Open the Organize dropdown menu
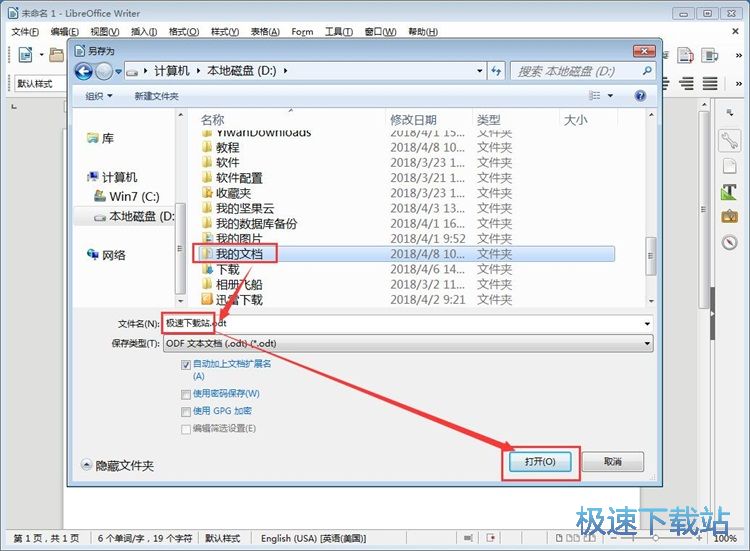 [x=99, y=96]
